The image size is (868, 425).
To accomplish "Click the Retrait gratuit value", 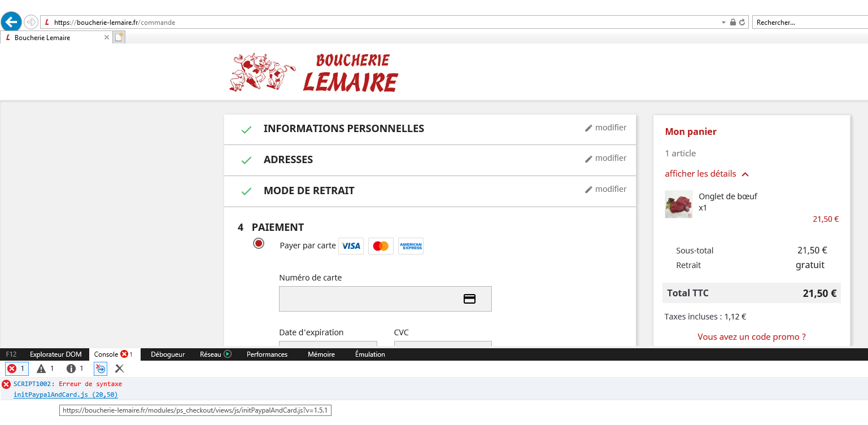I will coord(810,265).
